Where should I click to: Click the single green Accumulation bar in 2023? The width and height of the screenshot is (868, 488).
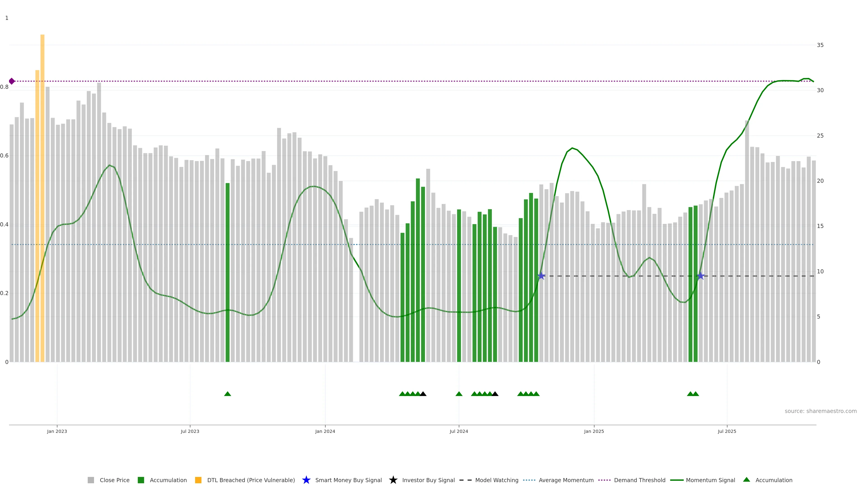(x=227, y=270)
